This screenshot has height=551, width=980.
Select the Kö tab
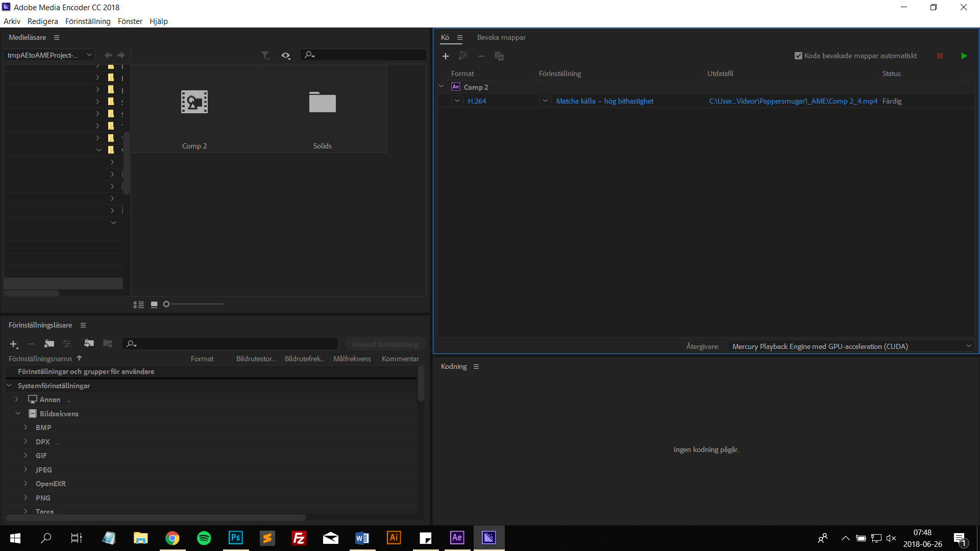445,38
